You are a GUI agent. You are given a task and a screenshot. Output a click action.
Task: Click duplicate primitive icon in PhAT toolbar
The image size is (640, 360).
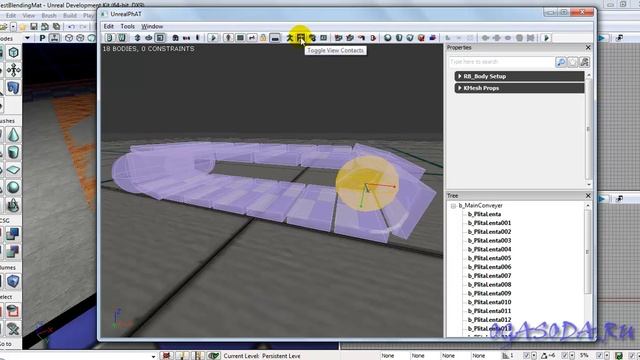tap(433, 38)
